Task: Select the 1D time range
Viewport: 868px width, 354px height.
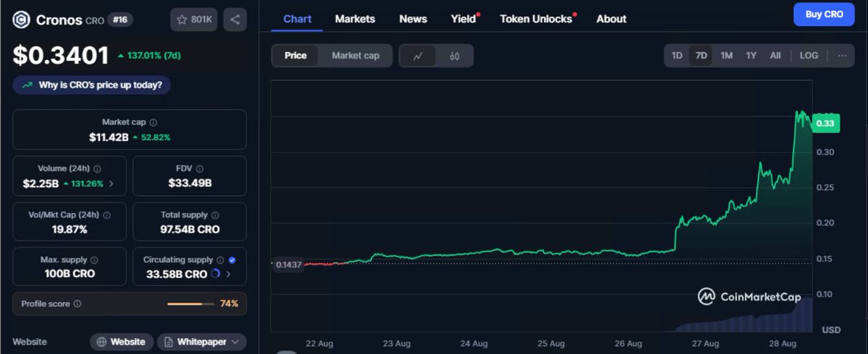Action: [x=676, y=56]
